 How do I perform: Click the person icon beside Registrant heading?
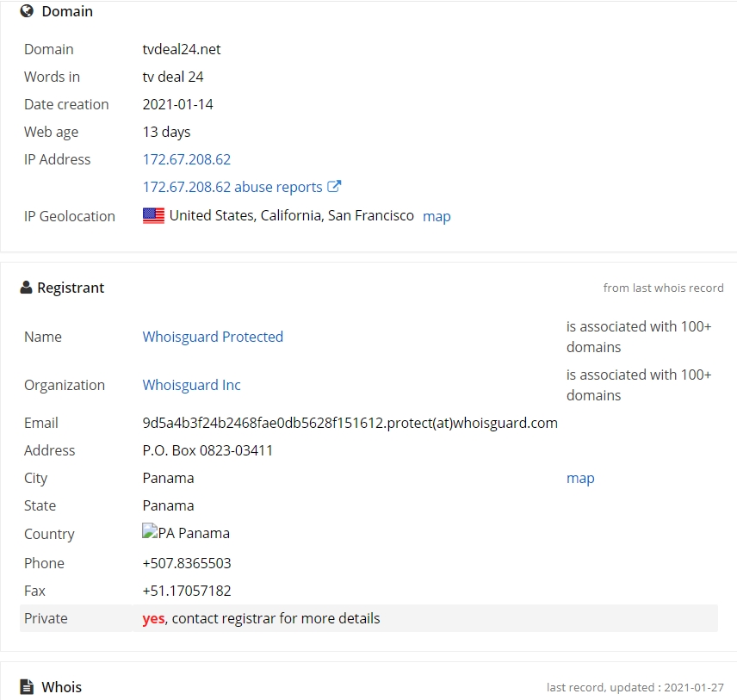27,288
